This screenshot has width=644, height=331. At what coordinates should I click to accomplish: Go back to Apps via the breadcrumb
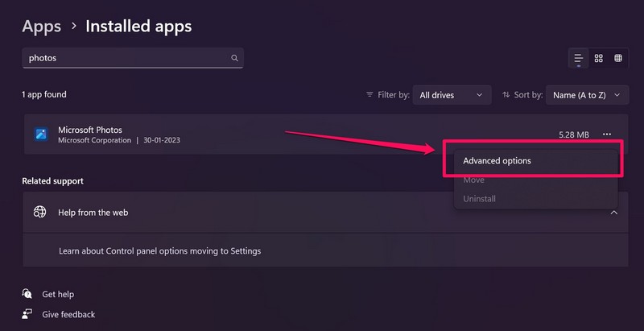pyautogui.click(x=41, y=27)
